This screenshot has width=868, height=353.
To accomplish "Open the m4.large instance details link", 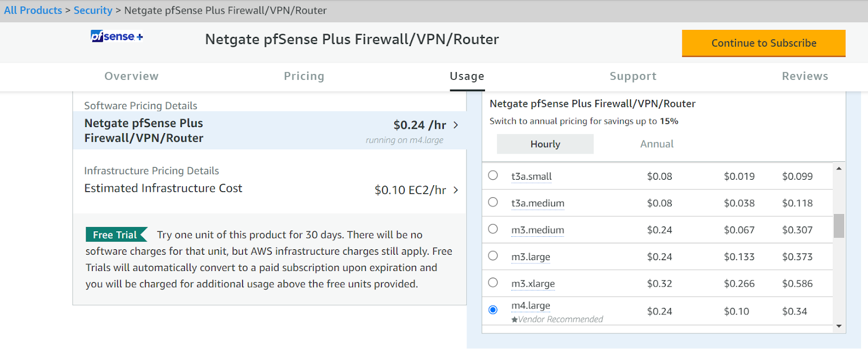I will 531,305.
